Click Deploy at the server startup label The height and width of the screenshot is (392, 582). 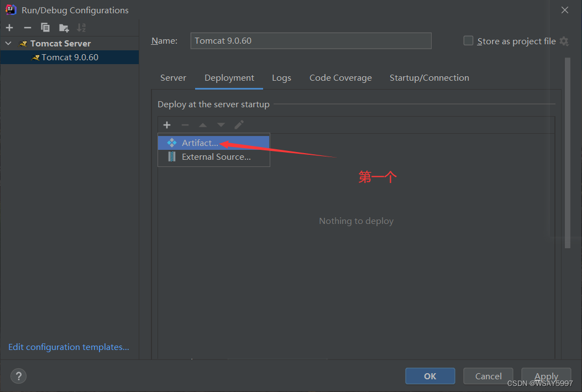point(213,104)
